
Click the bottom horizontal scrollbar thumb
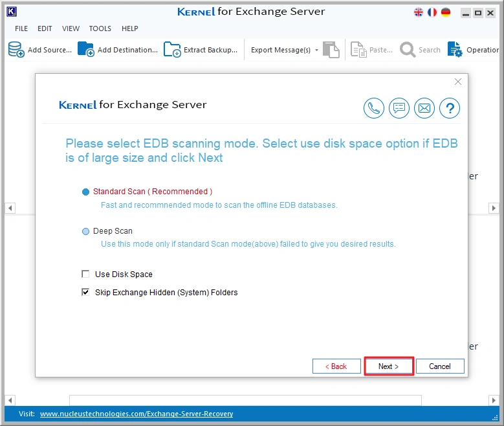pos(246,401)
